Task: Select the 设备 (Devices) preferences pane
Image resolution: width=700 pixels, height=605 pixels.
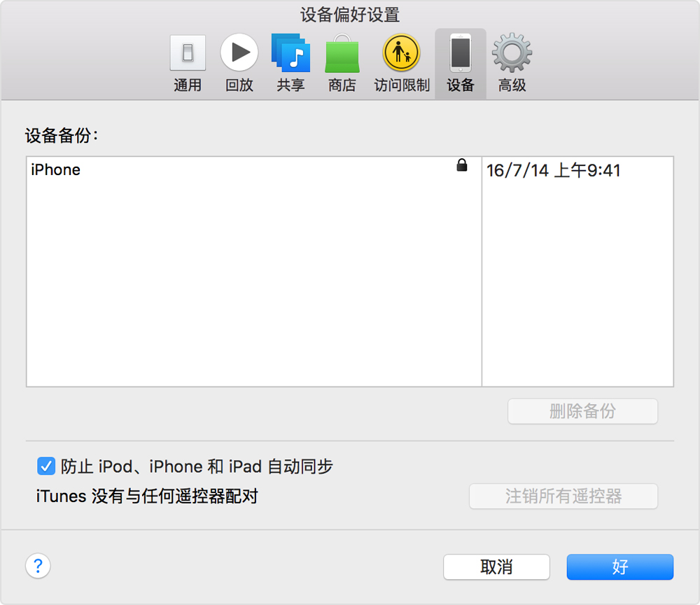Action: (x=461, y=63)
